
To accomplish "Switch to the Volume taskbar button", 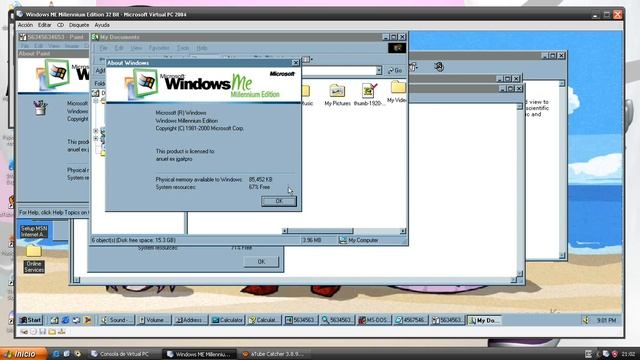I will (x=153, y=320).
